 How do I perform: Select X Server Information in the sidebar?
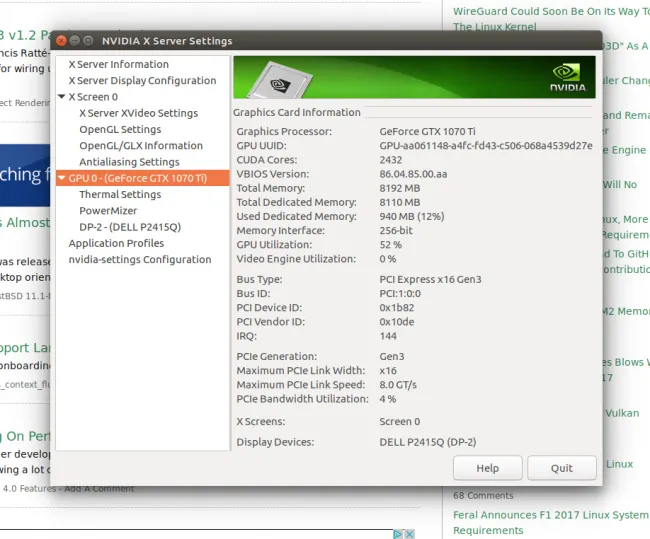click(x=118, y=64)
